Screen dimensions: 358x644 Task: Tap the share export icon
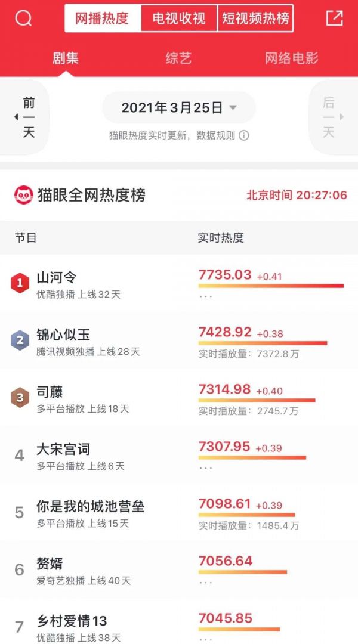click(335, 18)
